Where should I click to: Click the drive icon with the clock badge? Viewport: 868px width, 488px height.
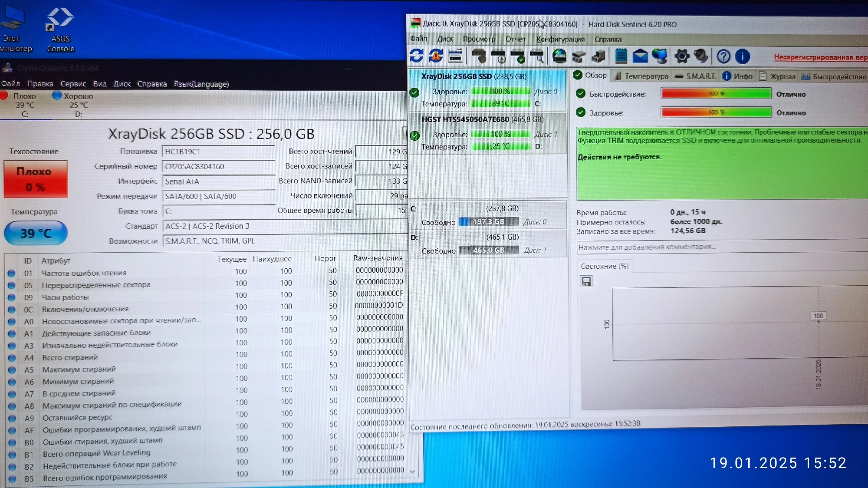pyautogui.click(x=498, y=56)
